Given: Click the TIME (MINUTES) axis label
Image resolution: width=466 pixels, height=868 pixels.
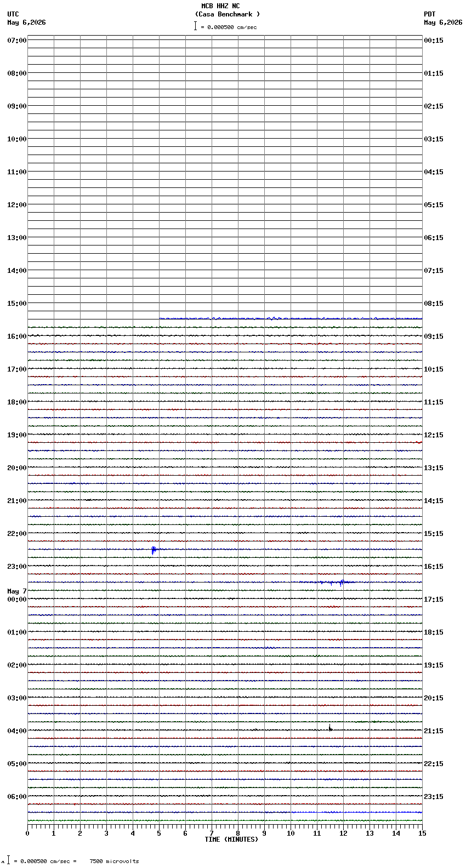Looking at the screenshot, I should (231, 840).
